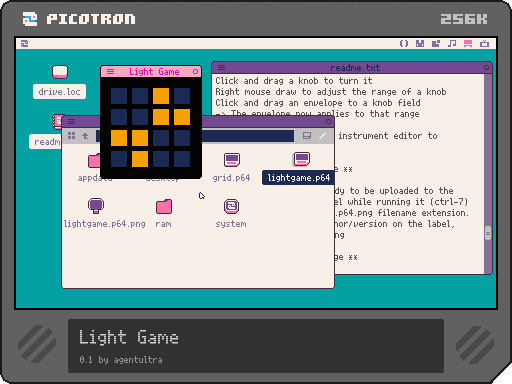
Task: Click the text 'instrument editor to' in readme
Action: click(x=388, y=136)
